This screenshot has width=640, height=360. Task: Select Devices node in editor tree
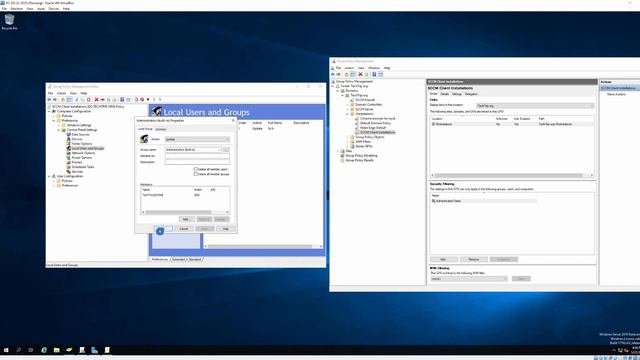(77, 139)
